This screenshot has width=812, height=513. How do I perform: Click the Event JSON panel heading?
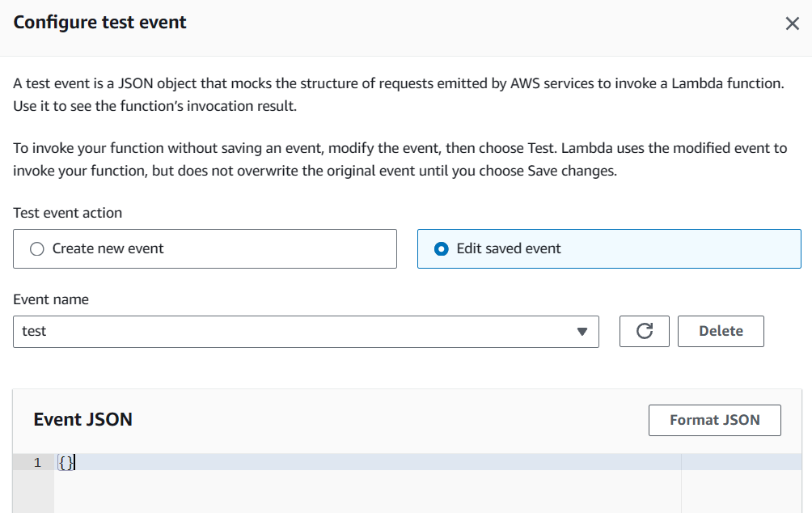82,419
